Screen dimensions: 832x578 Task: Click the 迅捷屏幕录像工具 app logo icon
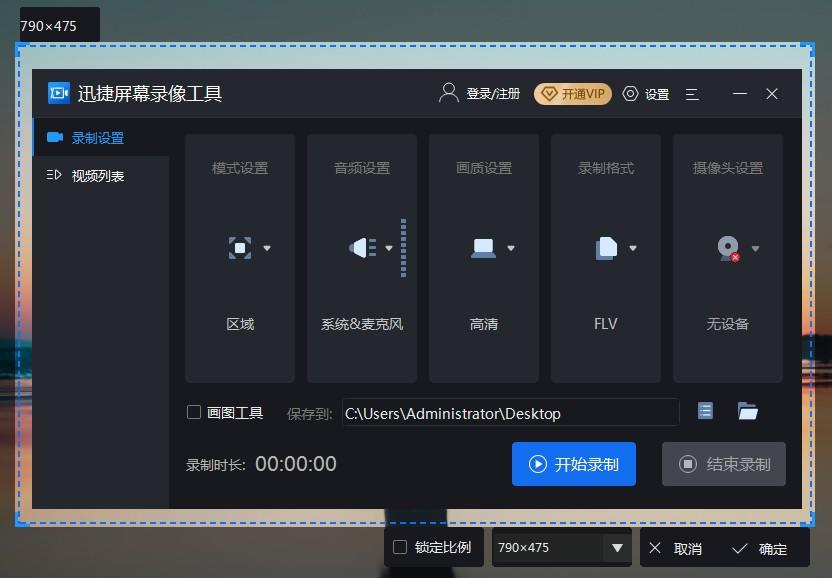pyautogui.click(x=58, y=93)
